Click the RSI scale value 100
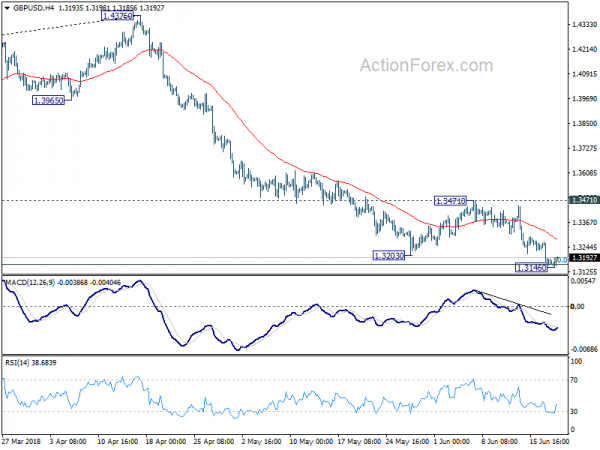This screenshot has height=450, width=600. [x=576, y=361]
